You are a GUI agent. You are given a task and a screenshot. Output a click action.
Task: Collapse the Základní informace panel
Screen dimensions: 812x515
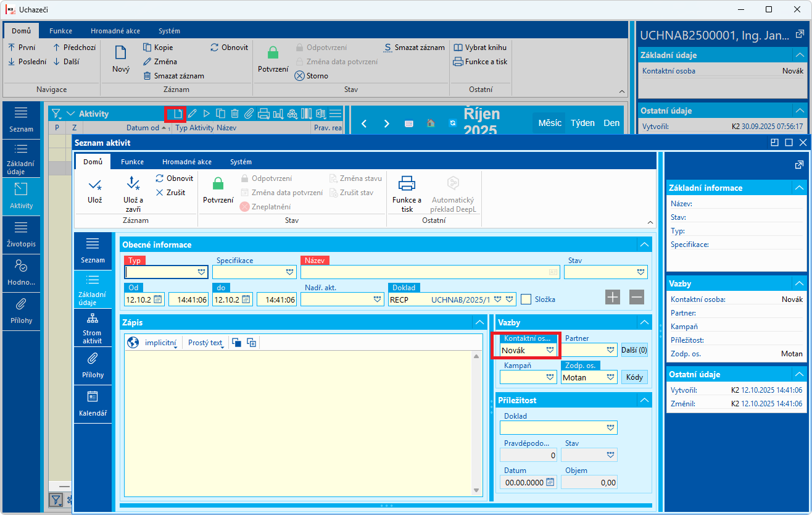[800, 188]
